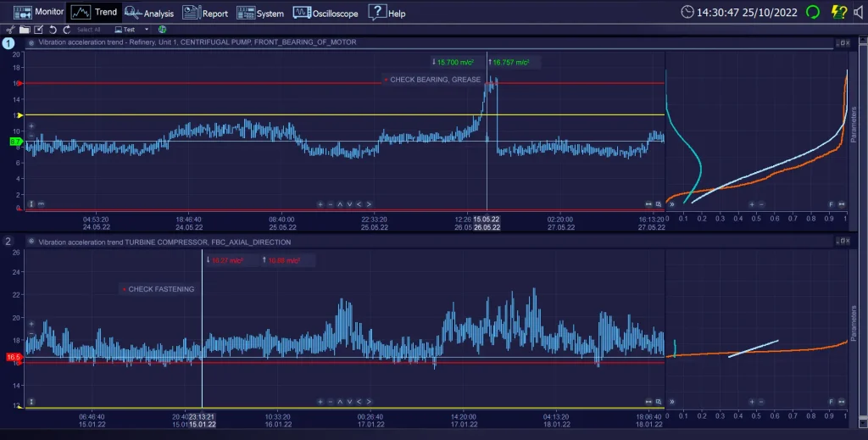Switch to the Analysis section
Image resolution: width=868 pixels, height=440 pixels.
pos(149,13)
